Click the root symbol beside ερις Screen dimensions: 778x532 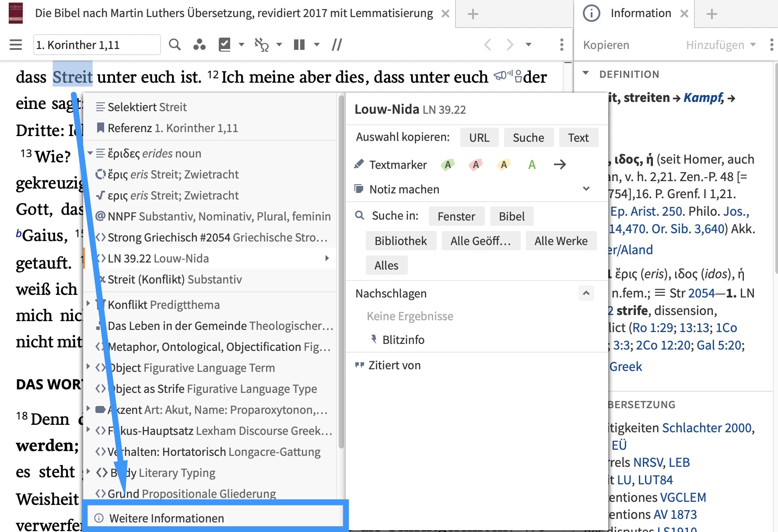100,195
